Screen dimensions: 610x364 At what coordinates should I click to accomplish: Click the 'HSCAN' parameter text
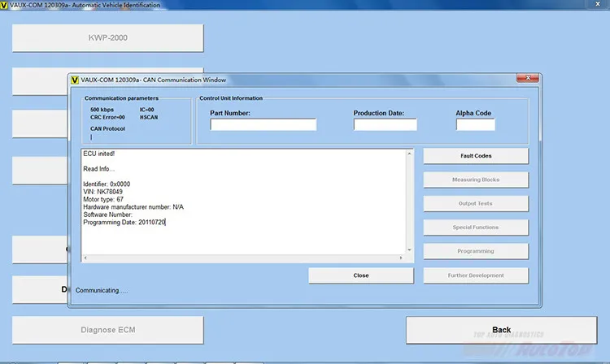pyautogui.click(x=149, y=117)
